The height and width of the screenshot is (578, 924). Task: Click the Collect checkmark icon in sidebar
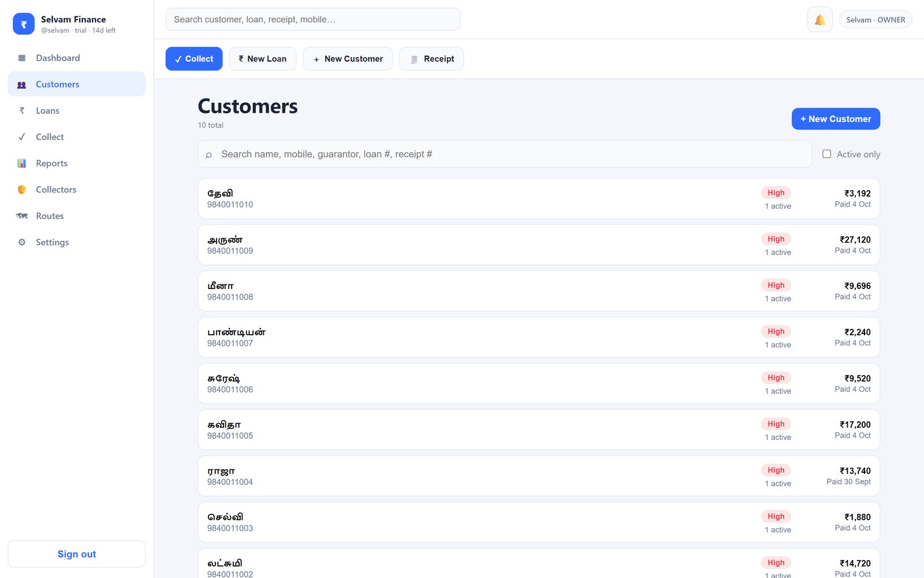click(22, 137)
